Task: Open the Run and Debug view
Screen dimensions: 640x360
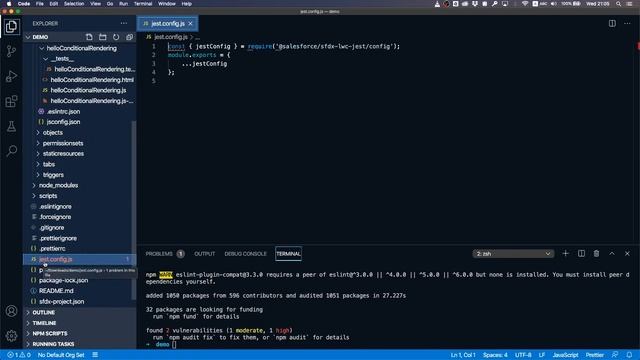Action: click(11, 76)
